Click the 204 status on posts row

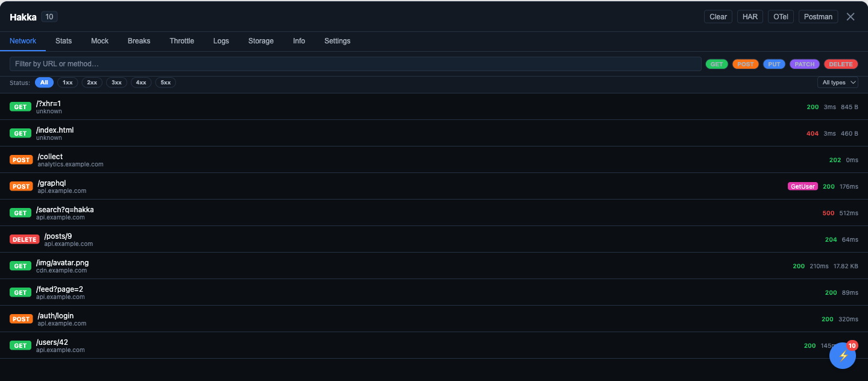point(831,239)
